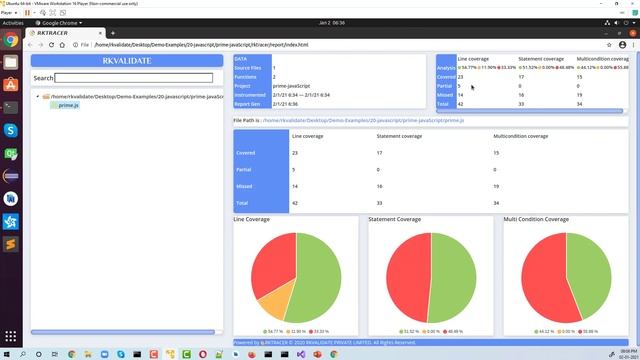Click Activities in the Ubuntu top bar
640x360 pixels.
click(13, 23)
